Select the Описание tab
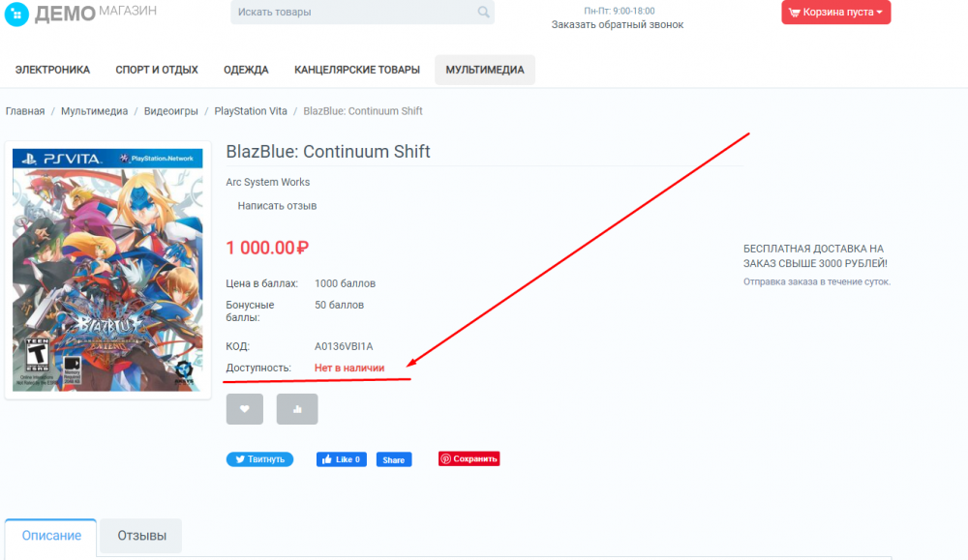This screenshot has width=968, height=560. [x=50, y=536]
